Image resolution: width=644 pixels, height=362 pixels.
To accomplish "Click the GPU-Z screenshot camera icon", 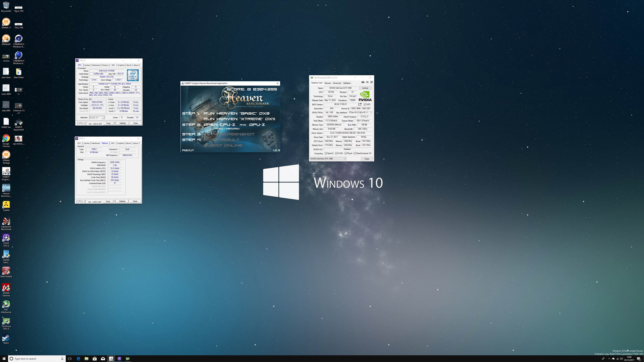I will click(x=363, y=82).
